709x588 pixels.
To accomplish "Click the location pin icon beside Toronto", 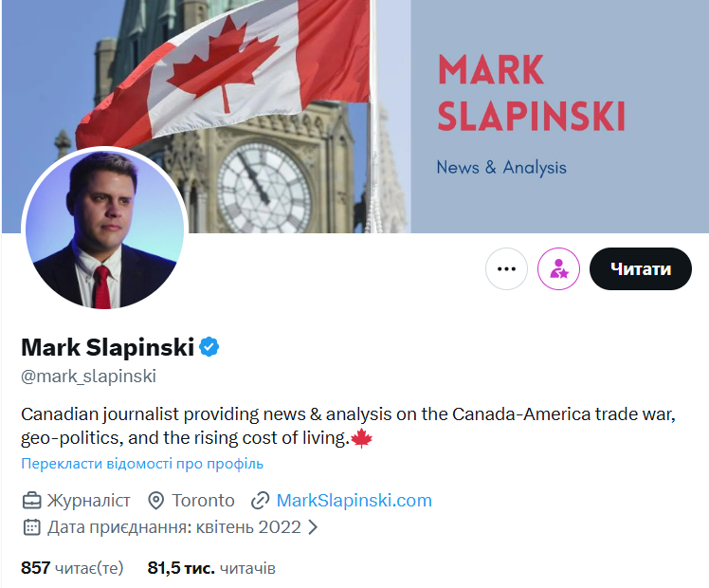I will point(157,500).
